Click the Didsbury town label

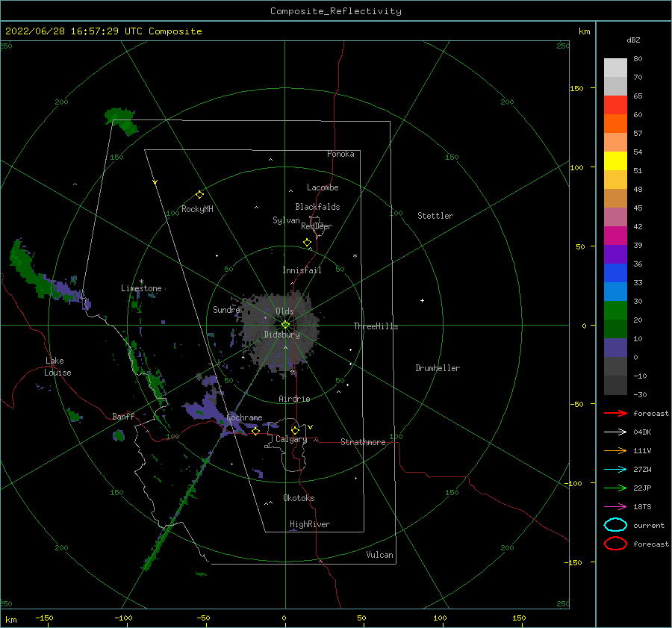pos(282,335)
